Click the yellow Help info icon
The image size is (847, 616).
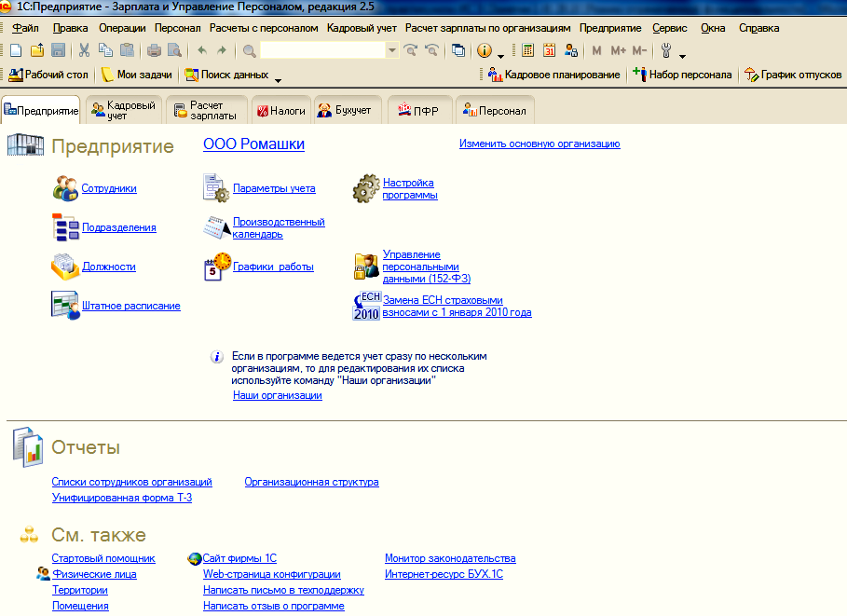(x=485, y=50)
